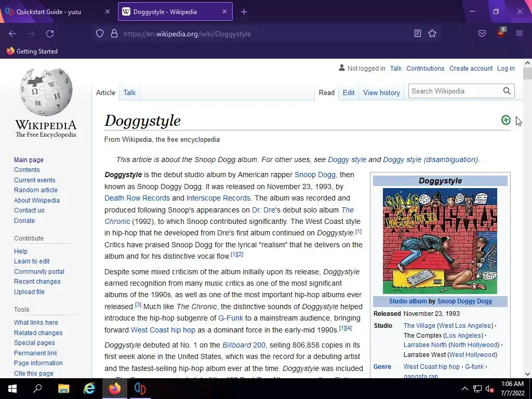This screenshot has width=532, height=399.
Task: Click West Coast hip hop genre link
Action: [x=431, y=366]
